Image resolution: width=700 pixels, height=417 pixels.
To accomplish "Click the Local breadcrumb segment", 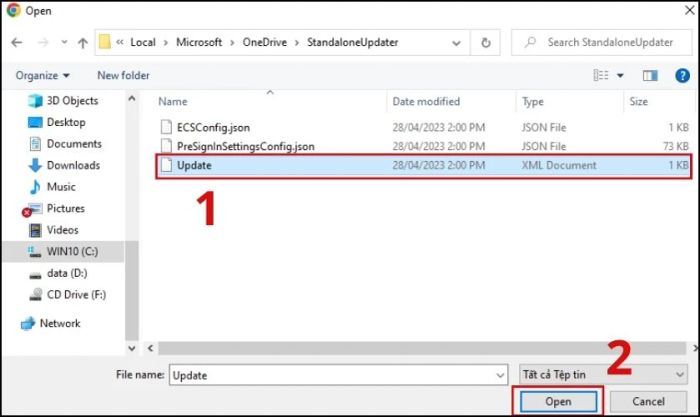I will (143, 42).
